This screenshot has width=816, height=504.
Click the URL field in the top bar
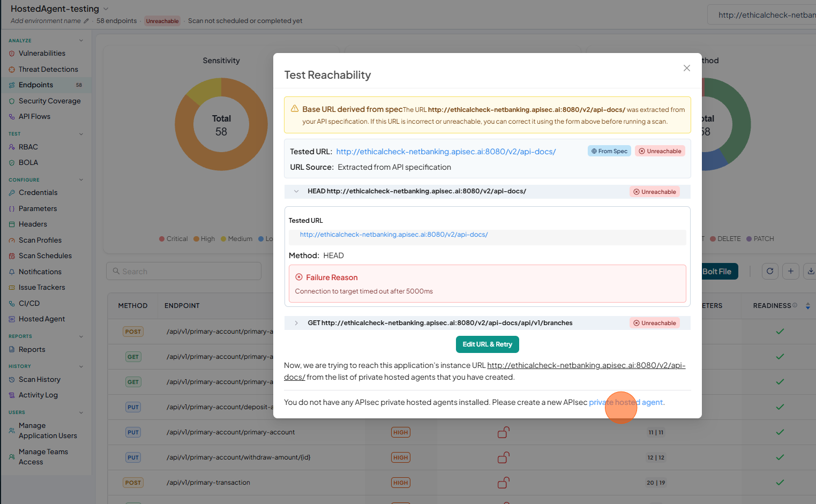click(x=762, y=15)
